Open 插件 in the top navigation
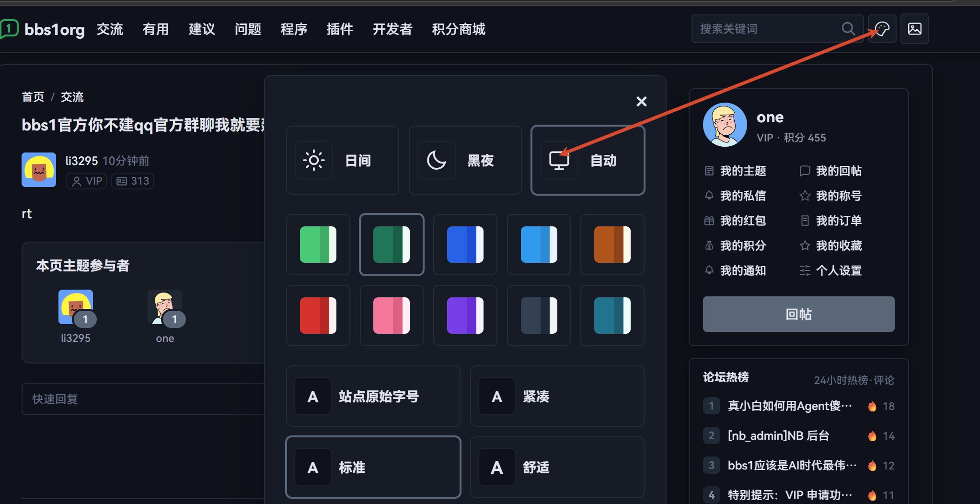Image resolution: width=980 pixels, height=504 pixels. coord(340,29)
